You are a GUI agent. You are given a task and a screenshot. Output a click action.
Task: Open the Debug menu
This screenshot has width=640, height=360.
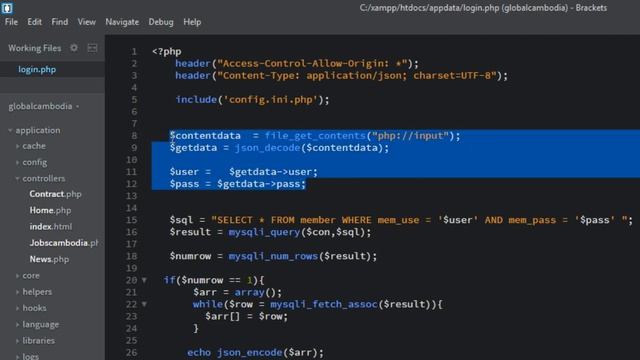click(x=161, y=22)
